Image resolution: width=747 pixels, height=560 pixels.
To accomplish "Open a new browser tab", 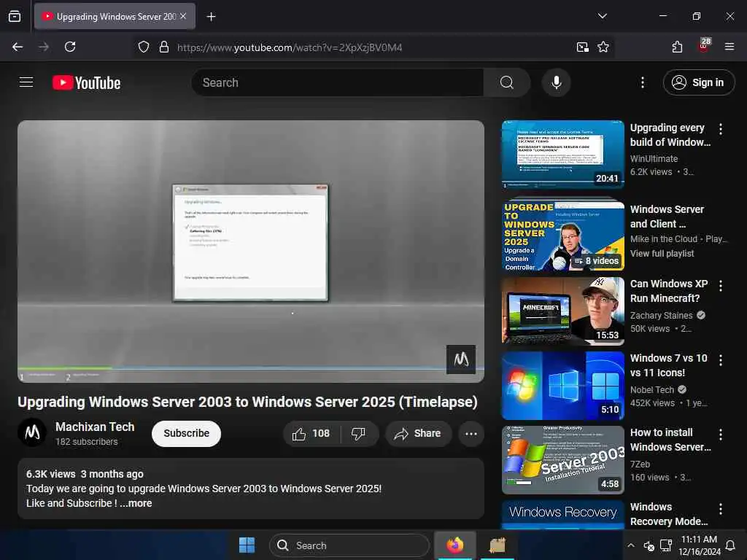I will 211,17.
